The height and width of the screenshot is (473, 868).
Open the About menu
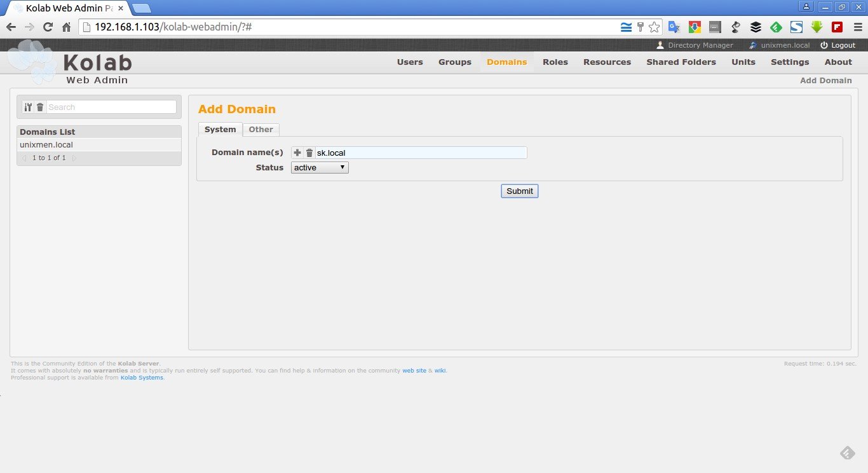point(838,62)
